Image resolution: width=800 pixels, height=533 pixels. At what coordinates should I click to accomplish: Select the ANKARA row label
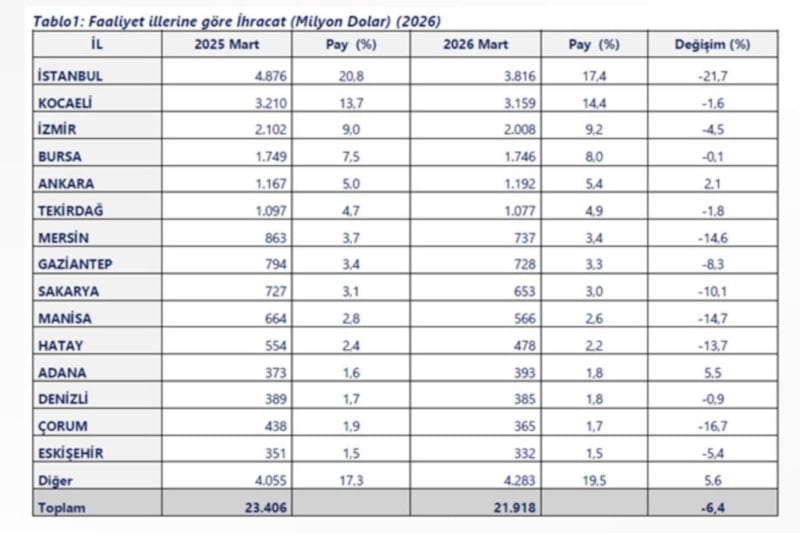tap(63, 183)
